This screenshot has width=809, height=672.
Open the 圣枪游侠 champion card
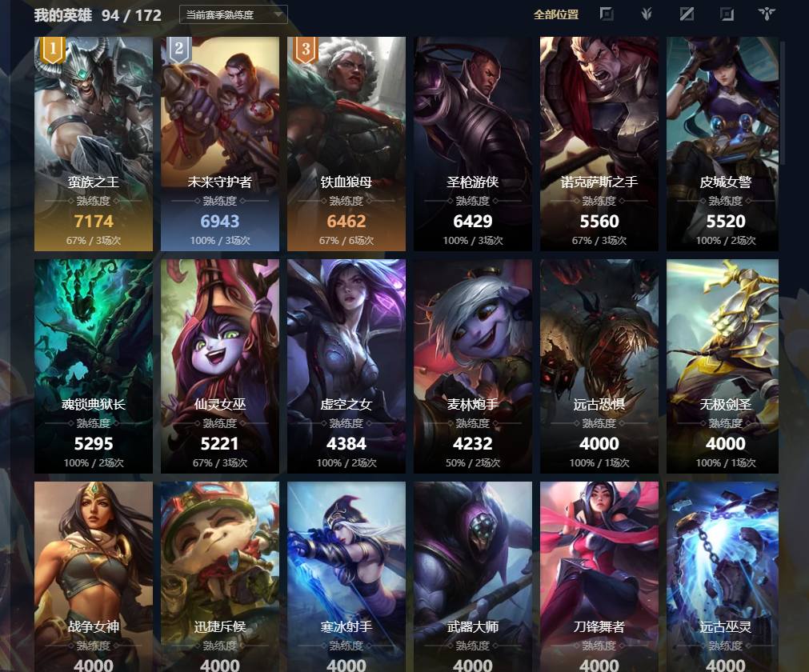pyautogui.click(x=473, y=144)
